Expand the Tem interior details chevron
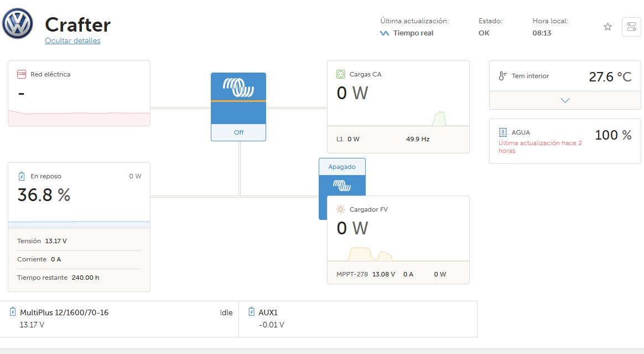644x354 pixels. click(x=565, y=100)
